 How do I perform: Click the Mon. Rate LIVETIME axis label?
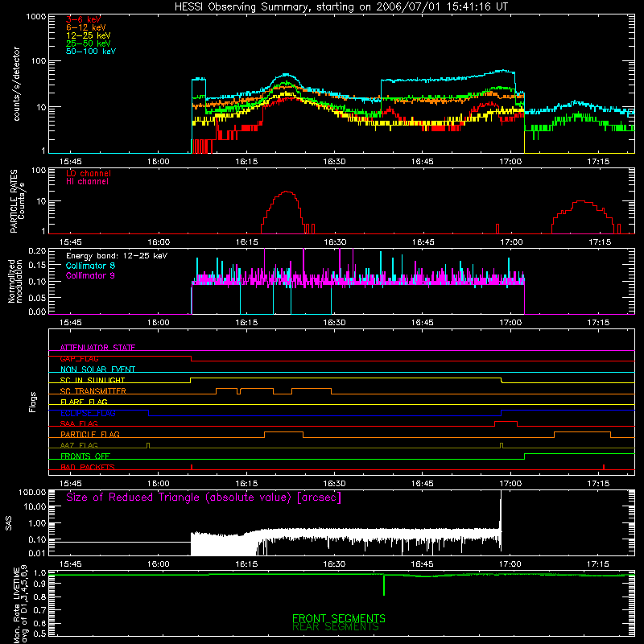[21, 605]
